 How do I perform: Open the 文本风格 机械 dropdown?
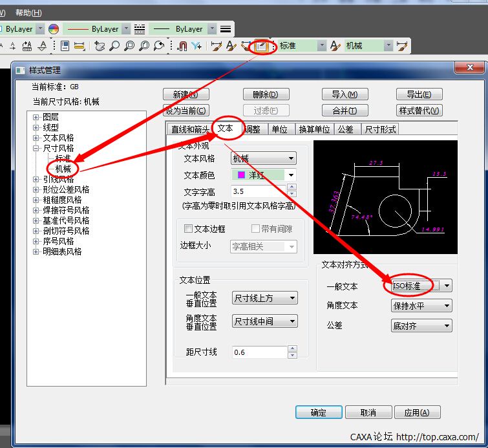click(264, 158)
